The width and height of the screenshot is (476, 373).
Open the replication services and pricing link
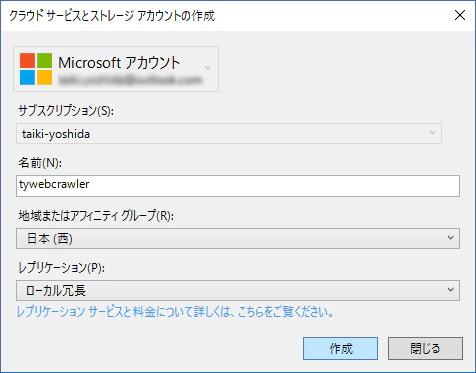175,312
